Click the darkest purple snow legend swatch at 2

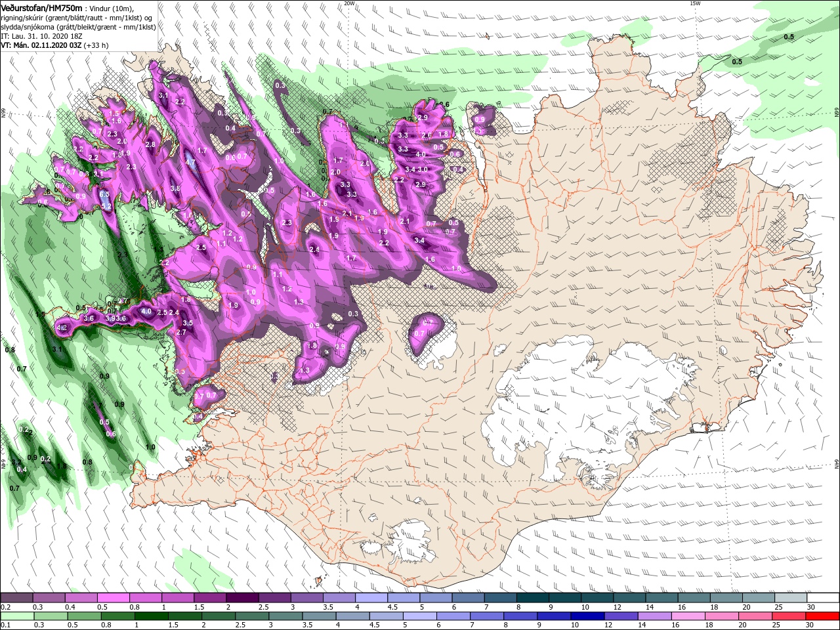[x=241, y=598]
